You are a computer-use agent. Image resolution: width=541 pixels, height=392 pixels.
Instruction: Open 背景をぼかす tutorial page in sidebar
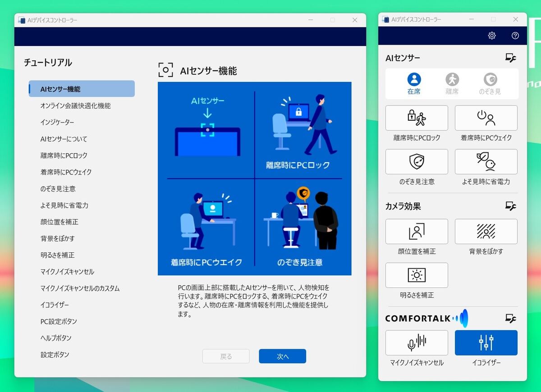point(58,238)
